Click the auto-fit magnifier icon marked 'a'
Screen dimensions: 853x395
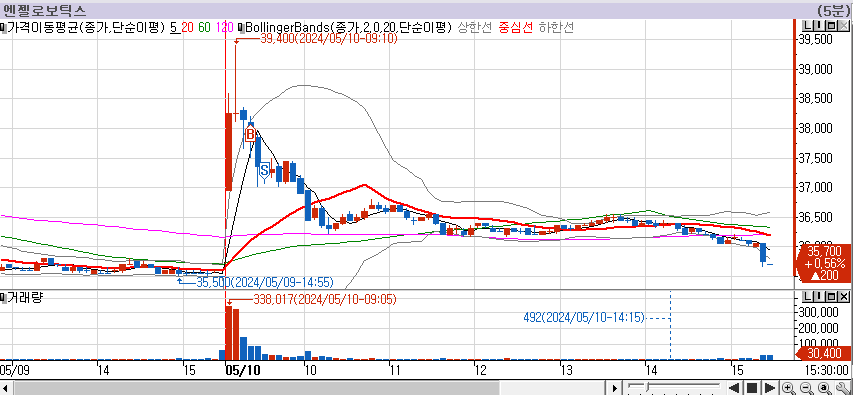[x=824, y=388]
